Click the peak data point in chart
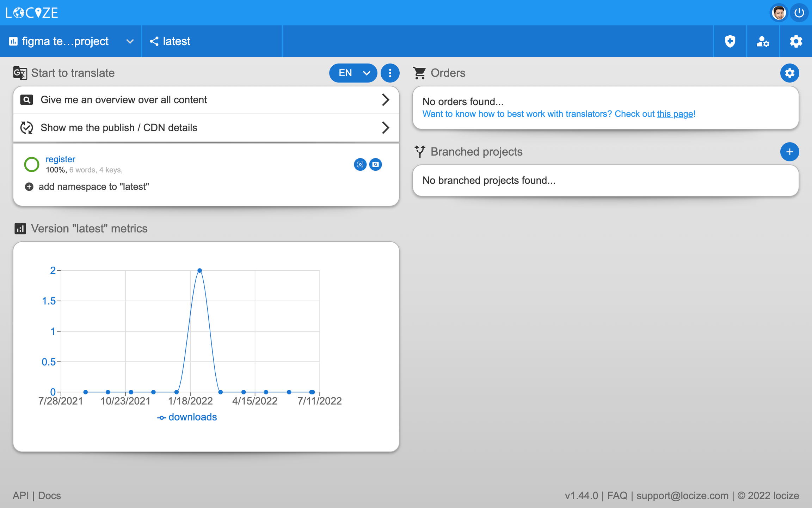 pos(199,271)
